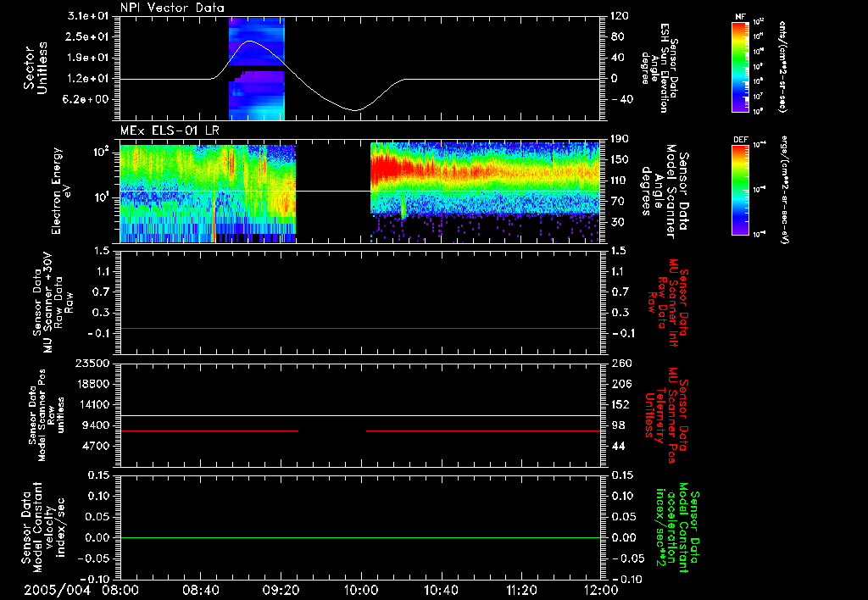Click the "12:00" time axis label
The width and height of the screenshot is (868, 600).
pos(601,591)
